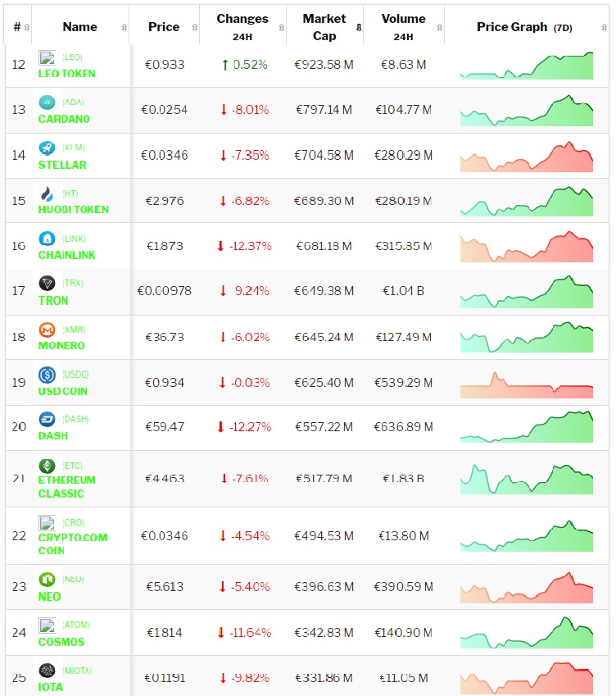Open the COSMOS coin link
The height and width of the screenshot is (696, 616).
[x=61, y=642]
